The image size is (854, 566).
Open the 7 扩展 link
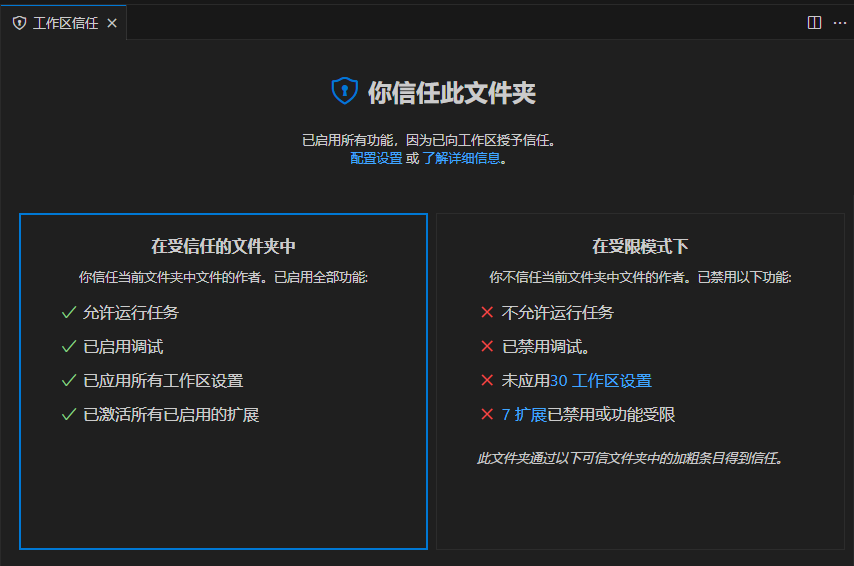point(524,415)
